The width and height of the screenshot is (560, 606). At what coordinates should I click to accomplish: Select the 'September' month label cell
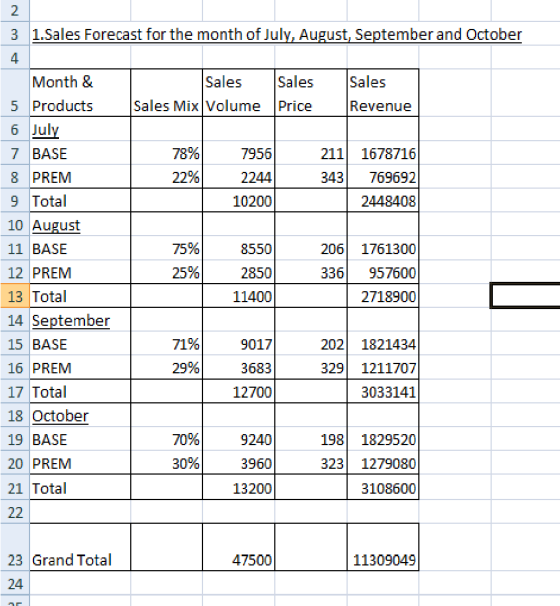click(x=80, y=320)
